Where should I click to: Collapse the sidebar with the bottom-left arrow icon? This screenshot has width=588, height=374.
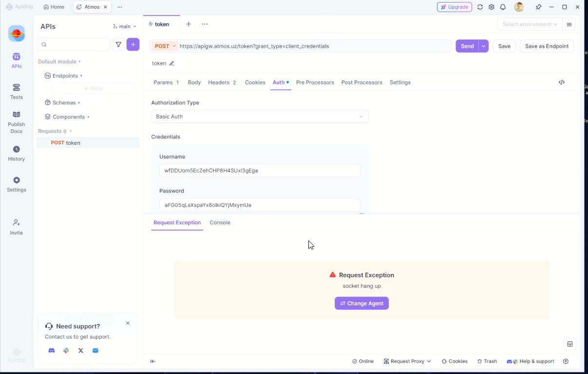[152, 361]
